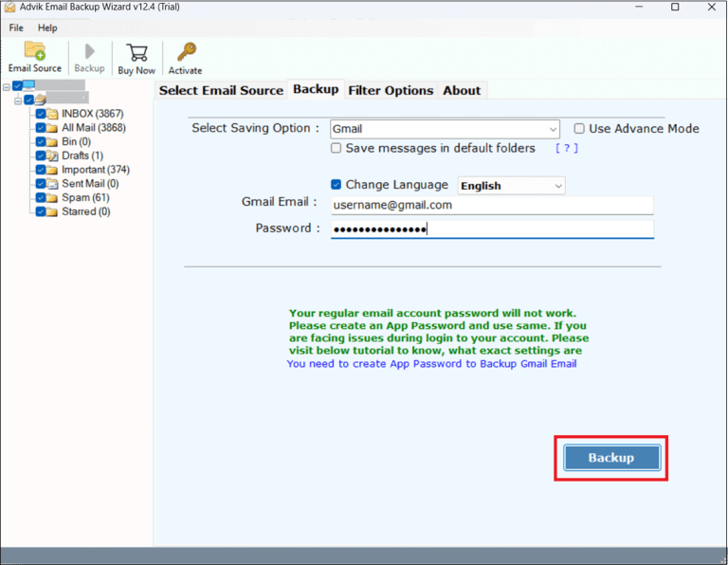Select the Bin (0) label

76,141
